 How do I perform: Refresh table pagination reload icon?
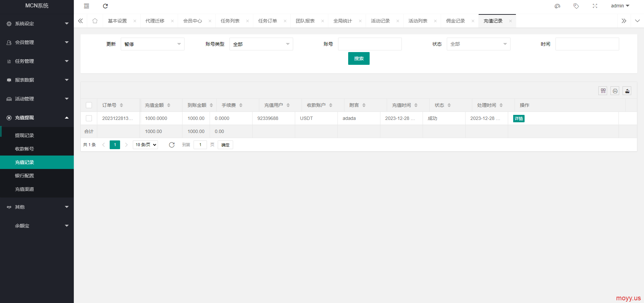coord(172,145)
